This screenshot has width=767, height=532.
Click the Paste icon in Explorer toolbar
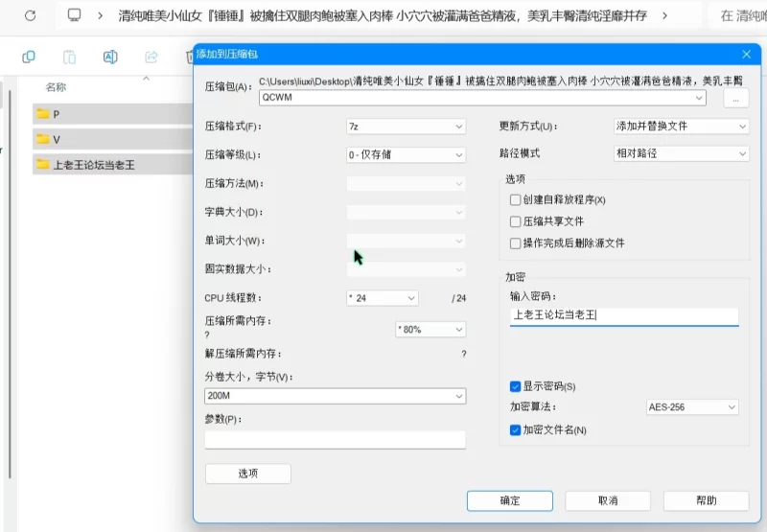69,57
